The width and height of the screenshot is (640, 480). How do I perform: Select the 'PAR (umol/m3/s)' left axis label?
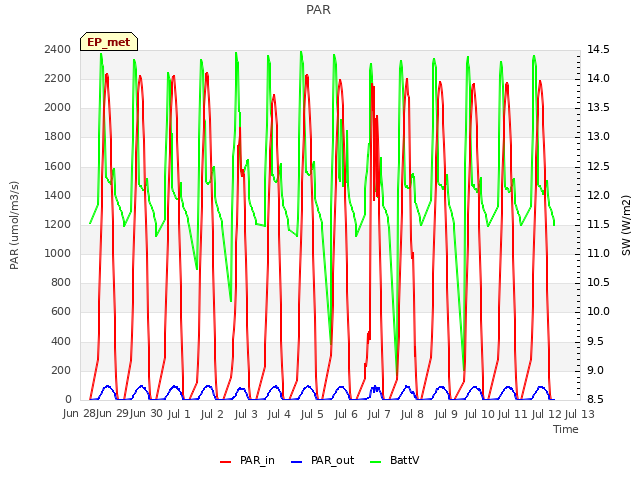[14, 225]
